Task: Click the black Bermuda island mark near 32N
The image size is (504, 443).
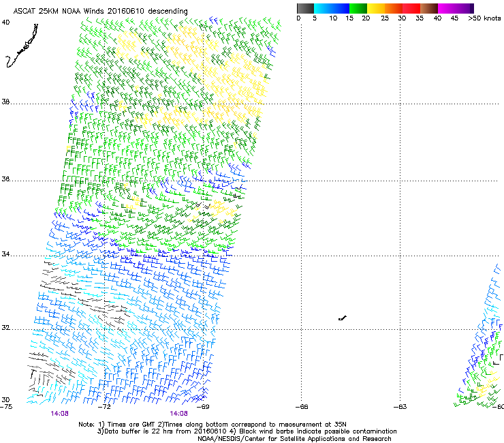Action: pos(343,318)
